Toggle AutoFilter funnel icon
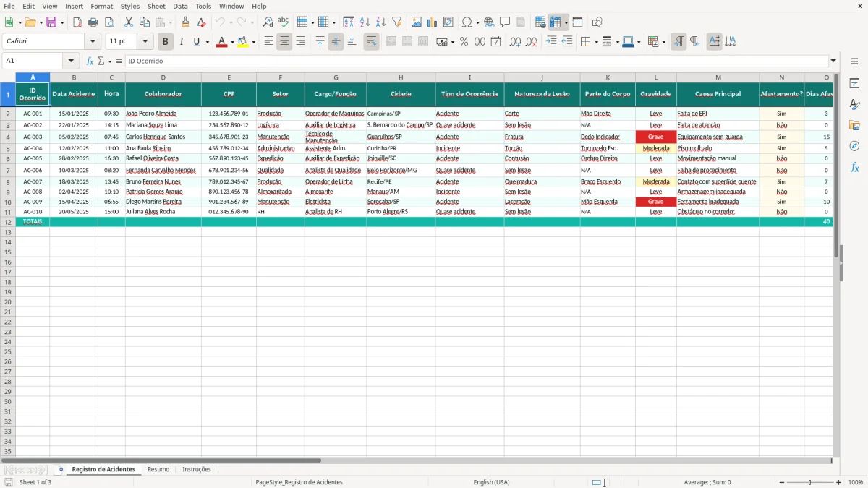The height and width of the screenshot is (488, 868). (x=397, y=22)
